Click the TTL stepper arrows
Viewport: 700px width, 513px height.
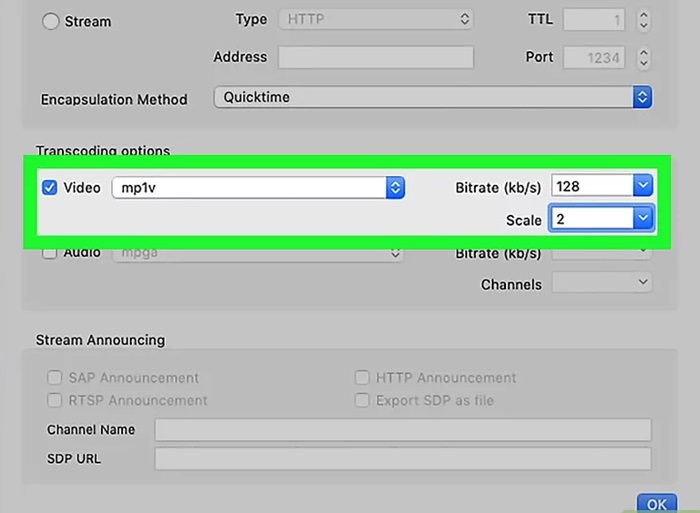643,20
